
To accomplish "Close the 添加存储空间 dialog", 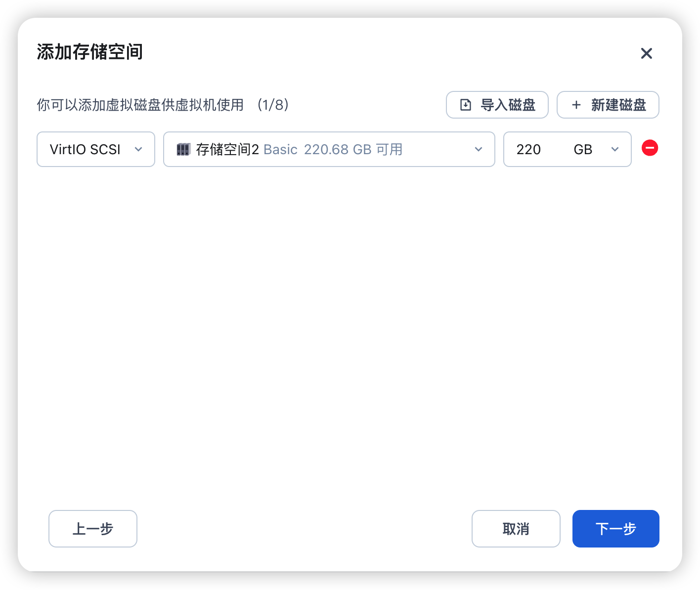I will [646, 53].
